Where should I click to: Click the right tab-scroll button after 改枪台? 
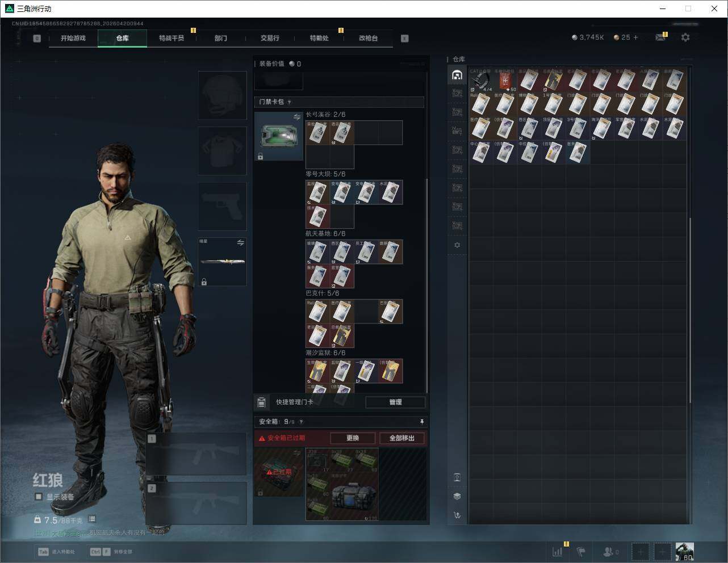click(x=405, y=39)
